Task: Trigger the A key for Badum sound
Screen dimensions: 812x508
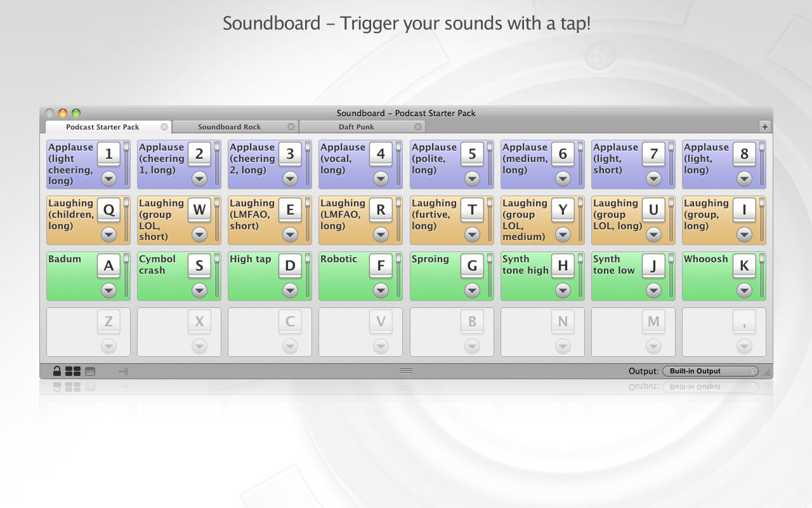Action: [x=108, y=266]
